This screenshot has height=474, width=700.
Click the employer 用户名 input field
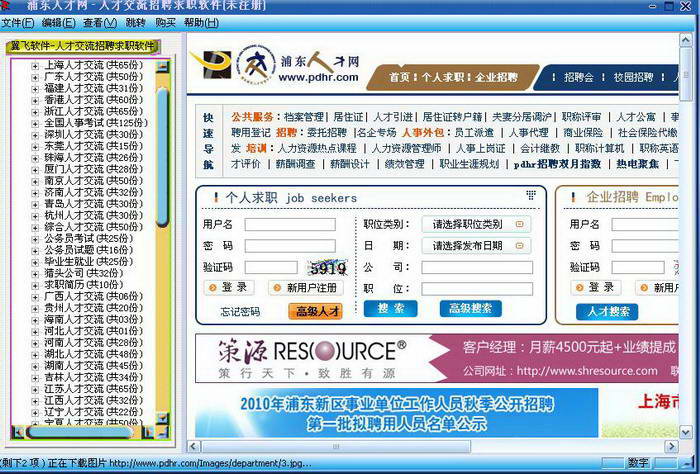coord(645,224)
